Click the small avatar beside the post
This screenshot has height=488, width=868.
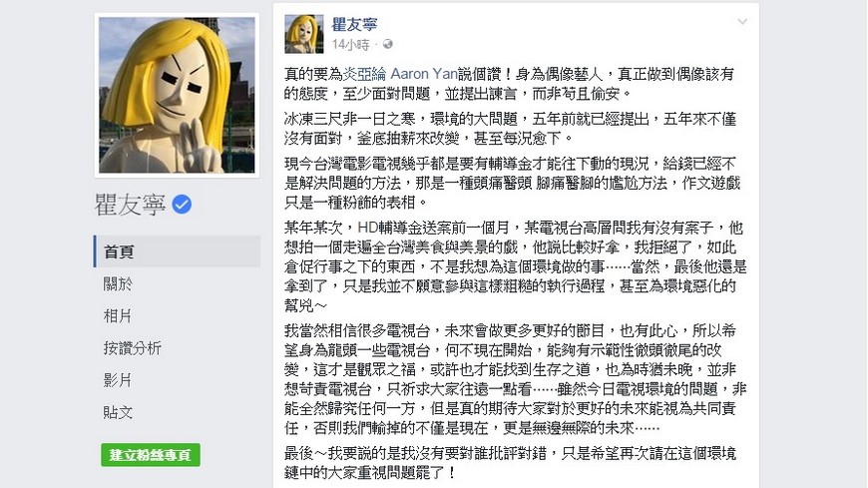[x=304, y=34]
